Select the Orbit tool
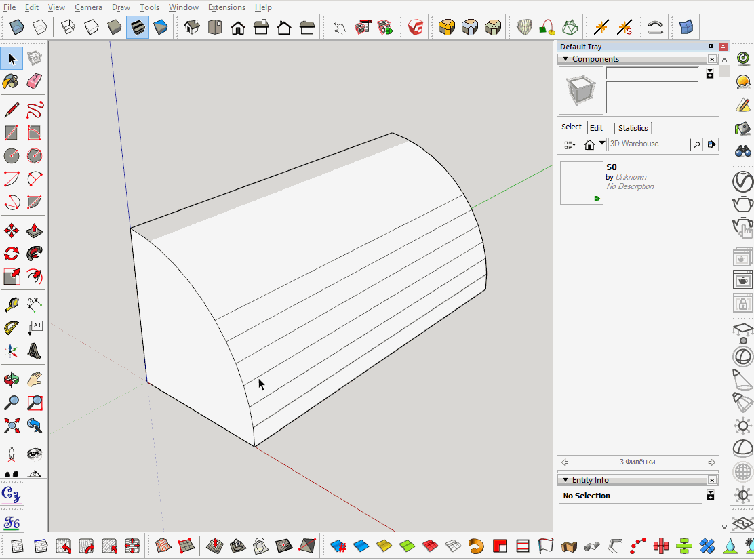 click(11, 380)
